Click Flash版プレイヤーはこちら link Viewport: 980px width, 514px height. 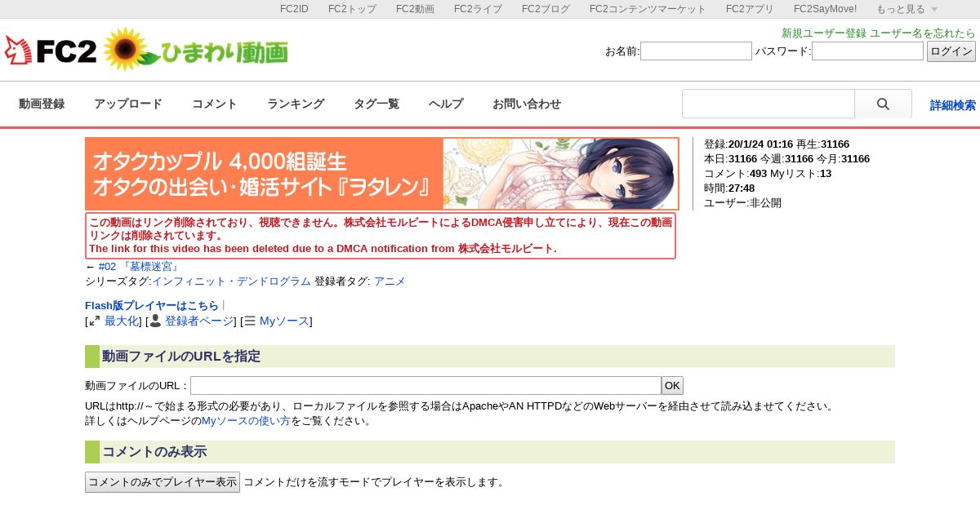(x=152, y=306)
